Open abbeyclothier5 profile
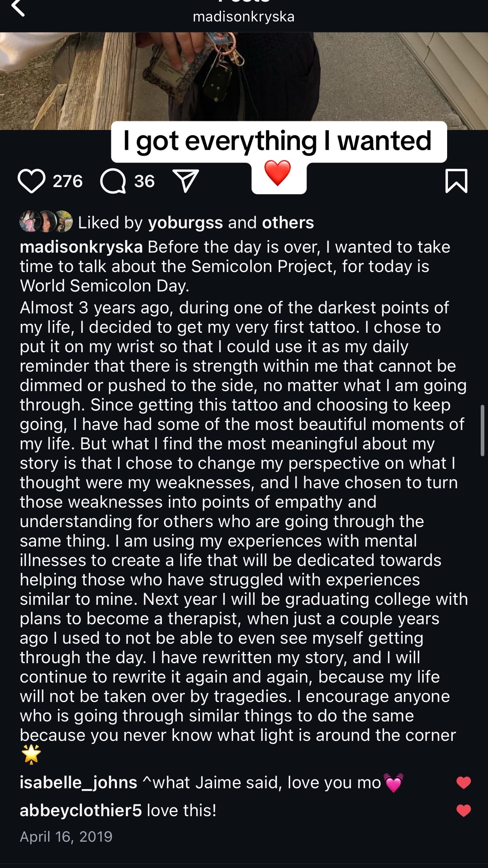 click(x=81, y=811)
